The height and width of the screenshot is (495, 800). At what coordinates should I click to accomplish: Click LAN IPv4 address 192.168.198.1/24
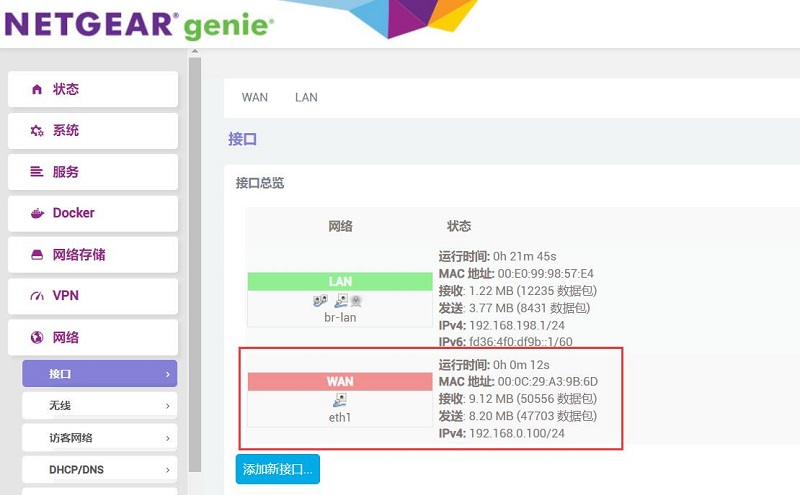tap(517, 325)
